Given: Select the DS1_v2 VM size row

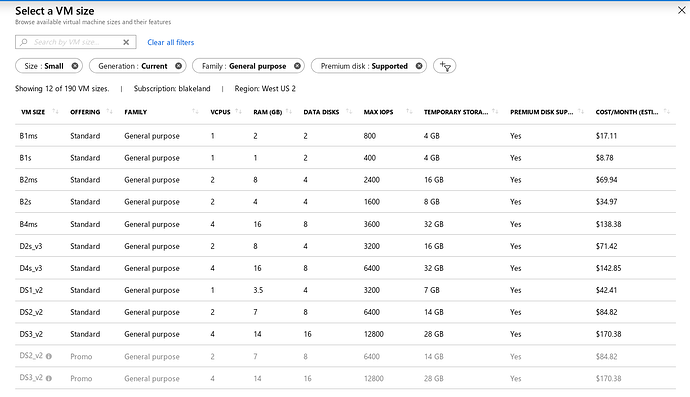Looking at the screenshot, I should point(345,290).
